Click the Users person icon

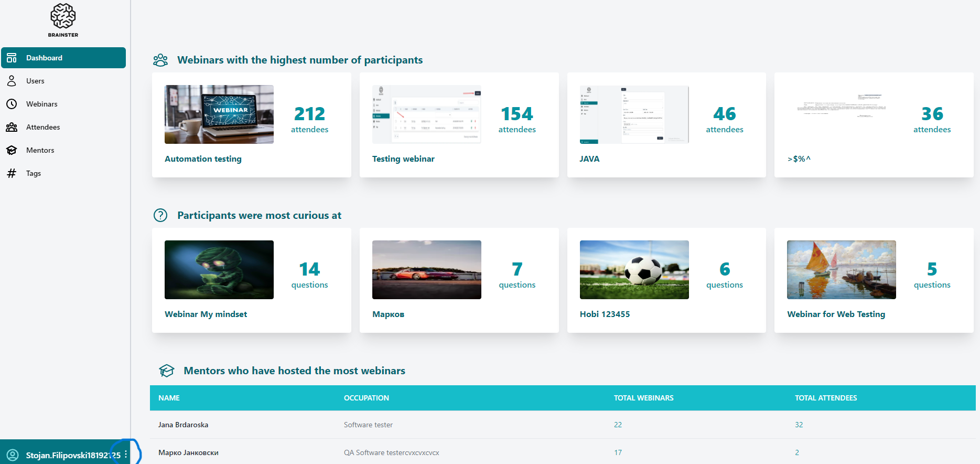(12, 81)
